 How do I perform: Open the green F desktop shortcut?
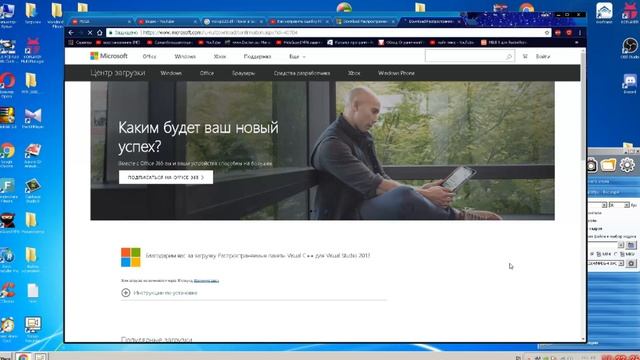pos(7,187)
